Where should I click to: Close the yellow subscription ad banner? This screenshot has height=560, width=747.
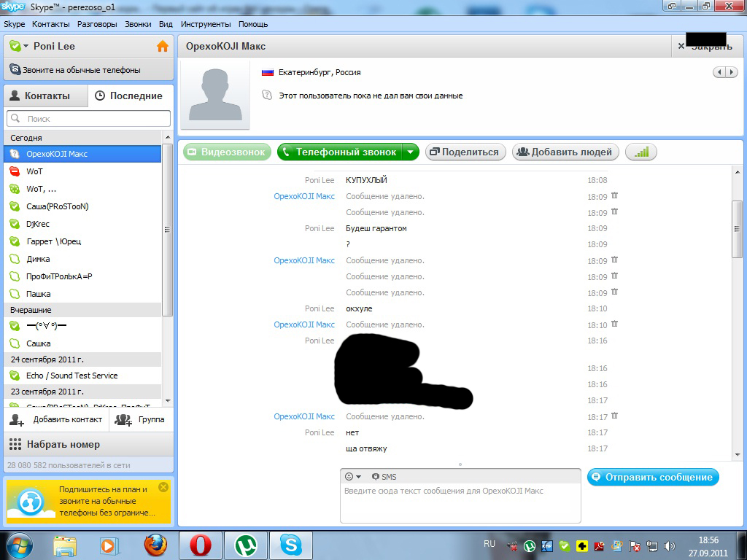[x=163, y=487]
